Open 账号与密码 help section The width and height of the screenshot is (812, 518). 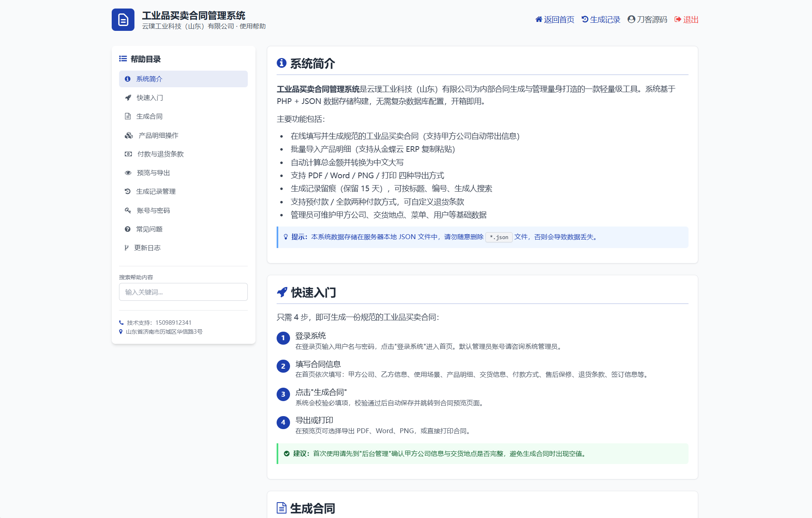183,210
